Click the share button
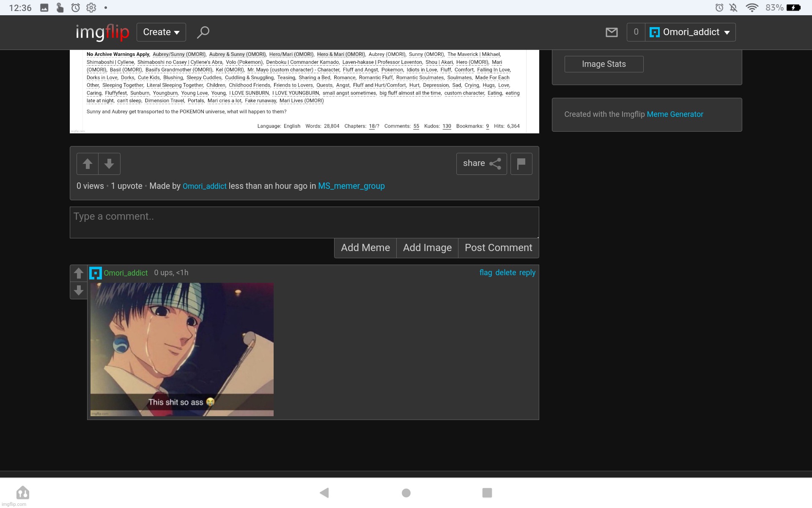The height and width of the screenshot is (508, 812). tap(481, 163)
